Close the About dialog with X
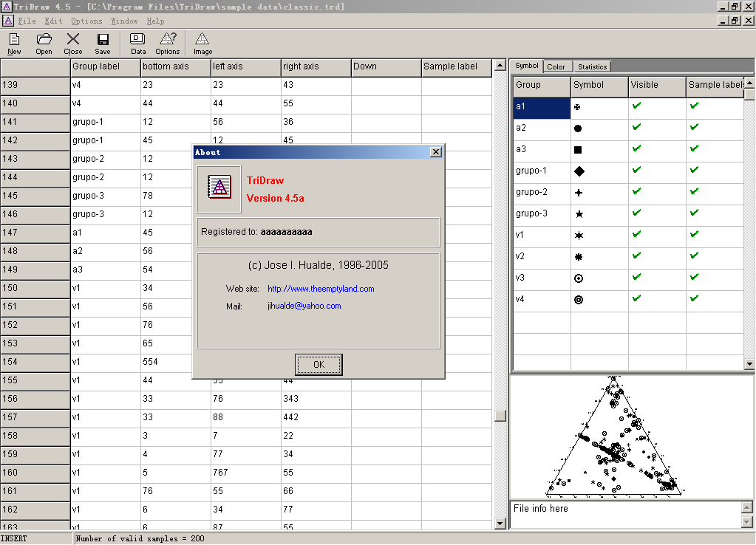Image resolution: width=756 pixels, height=545 pixels. 436,152
